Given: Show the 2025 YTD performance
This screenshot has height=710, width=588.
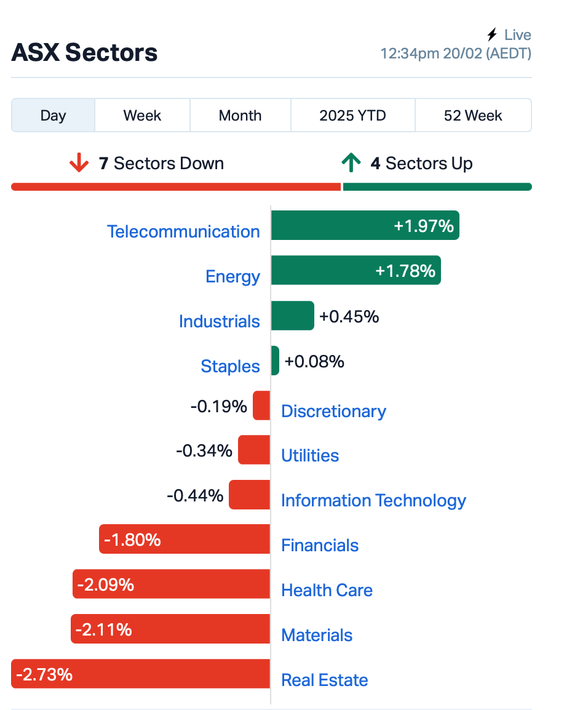Looking at the screenshot, I should coord(352,116).
